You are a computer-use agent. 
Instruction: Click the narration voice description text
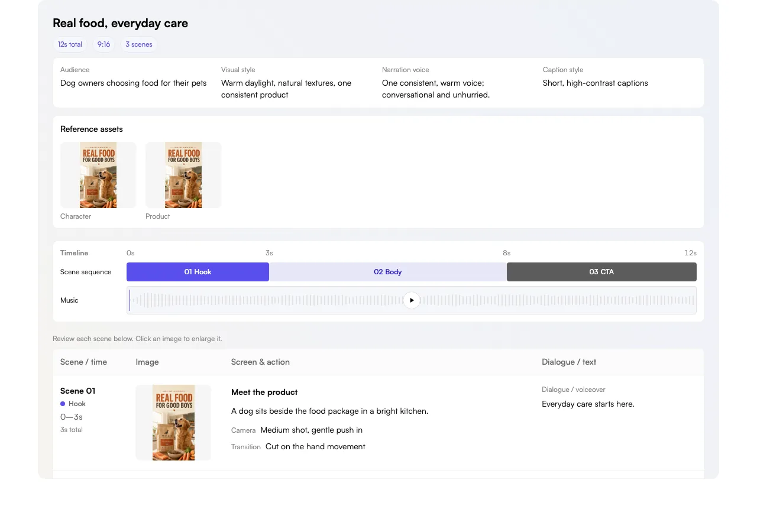pos(436,89)
